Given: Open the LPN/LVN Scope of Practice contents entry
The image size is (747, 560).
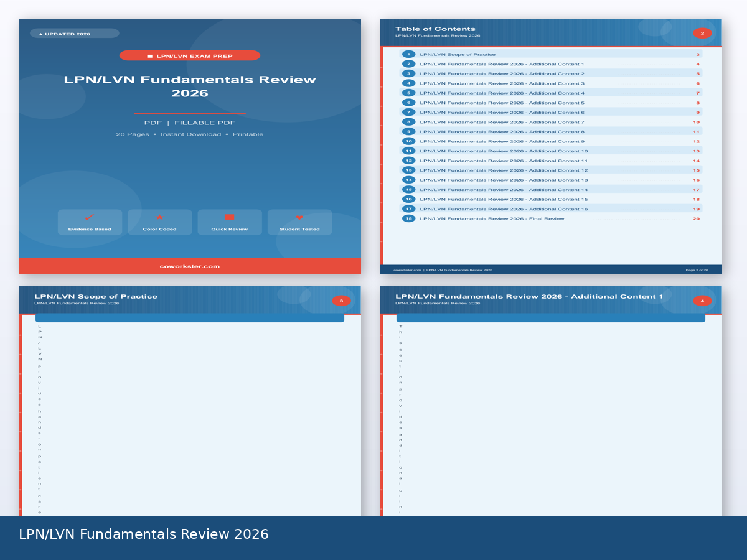Looking at the screenshot, I should coord(458,55).
